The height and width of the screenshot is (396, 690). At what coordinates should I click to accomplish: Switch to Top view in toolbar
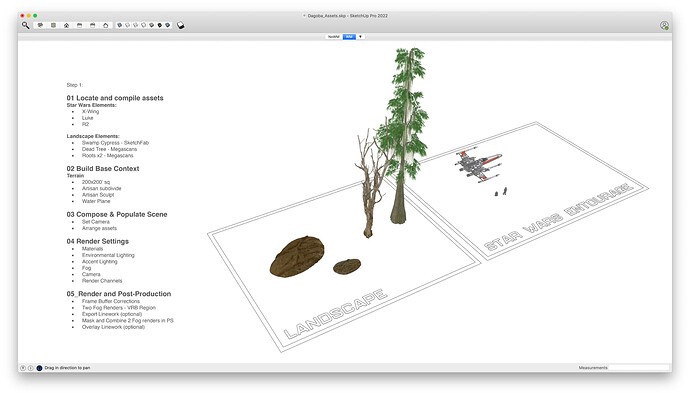pos(54,26)
